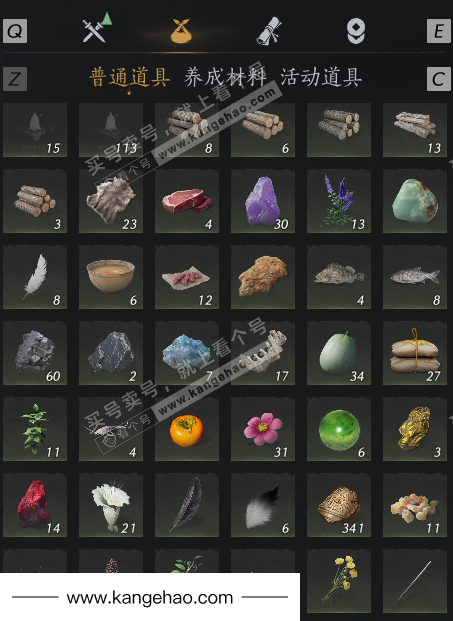Select the raw meat item with 4

click(187, 201)
